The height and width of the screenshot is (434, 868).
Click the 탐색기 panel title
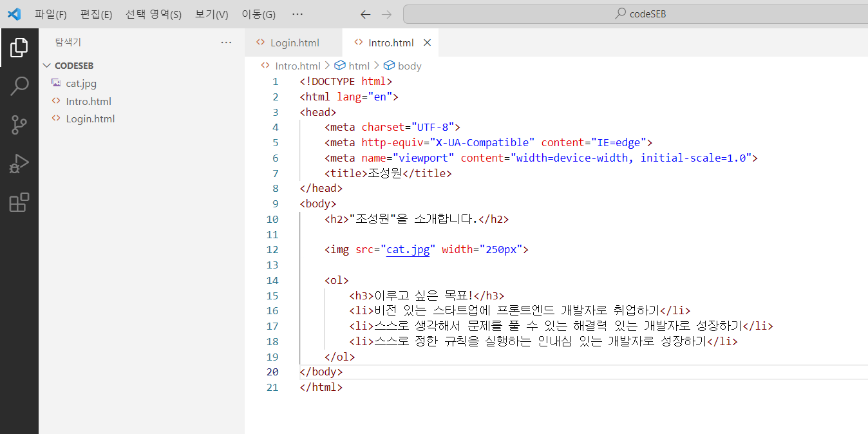point(68,42)
